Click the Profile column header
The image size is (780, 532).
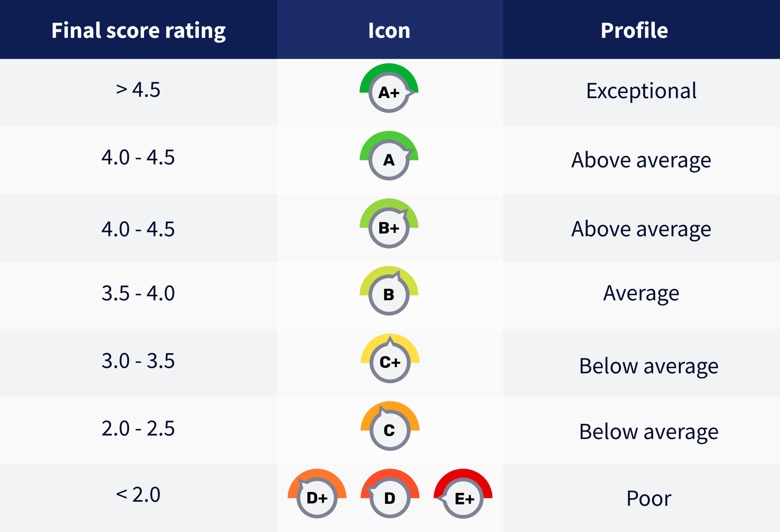point(634,30)
